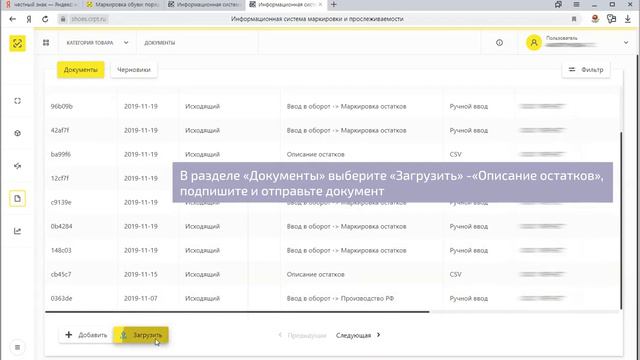This screenshot has width=640, height=360.
Task: Click 'Исходящий' in row 42af7f
Action: click(x=202, y=130)
